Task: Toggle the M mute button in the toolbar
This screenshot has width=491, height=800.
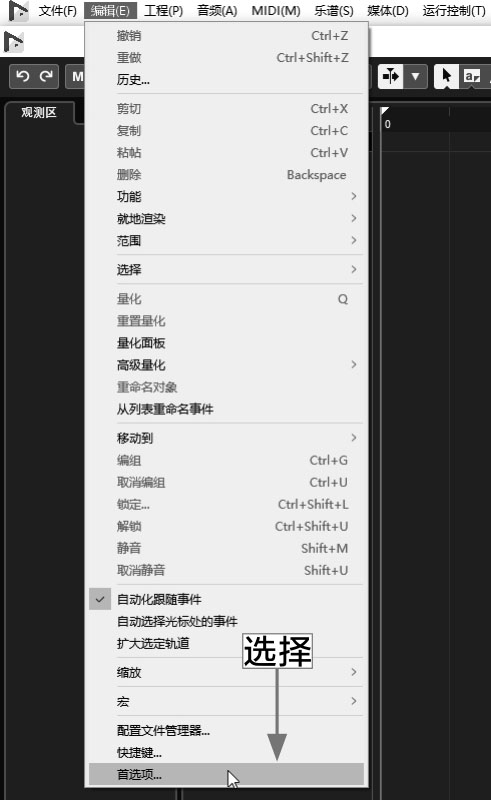Action: tap(77, 77)
